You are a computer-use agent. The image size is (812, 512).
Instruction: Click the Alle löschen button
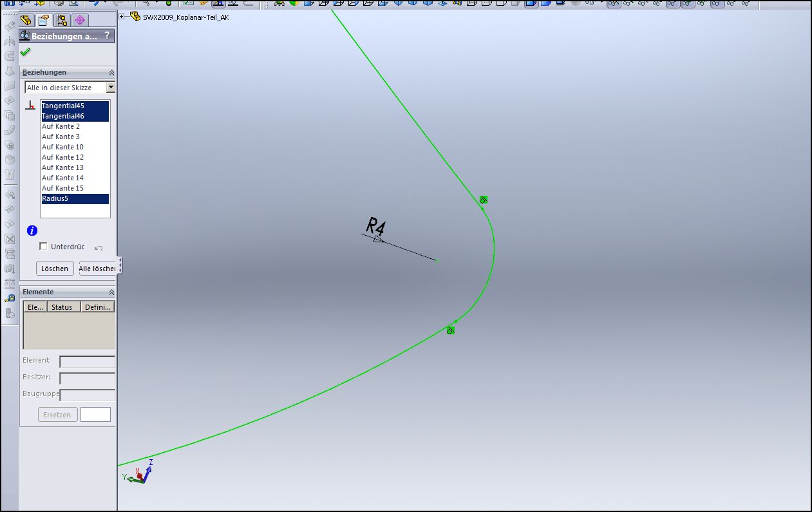point(97,269)
